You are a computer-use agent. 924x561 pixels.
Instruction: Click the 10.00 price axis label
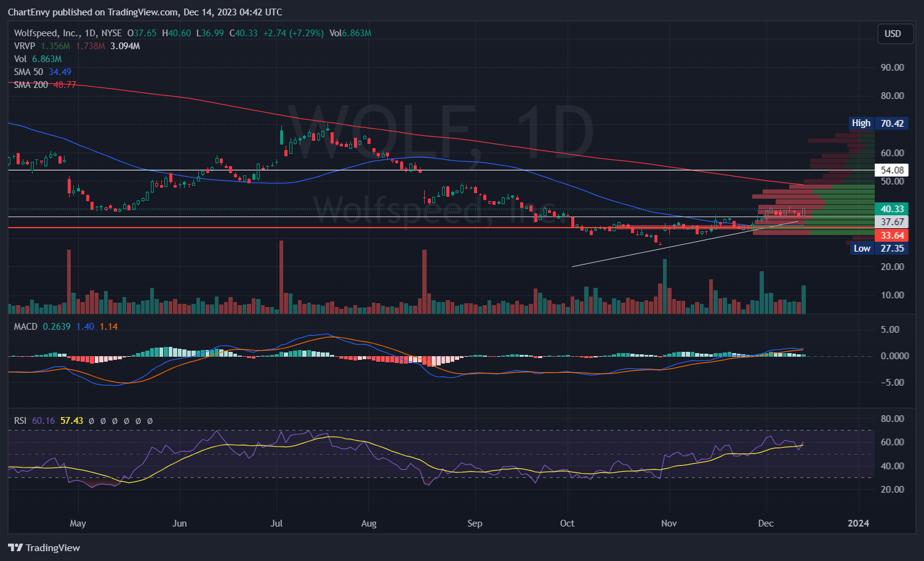pyautogui.click(x=892, y=295)
